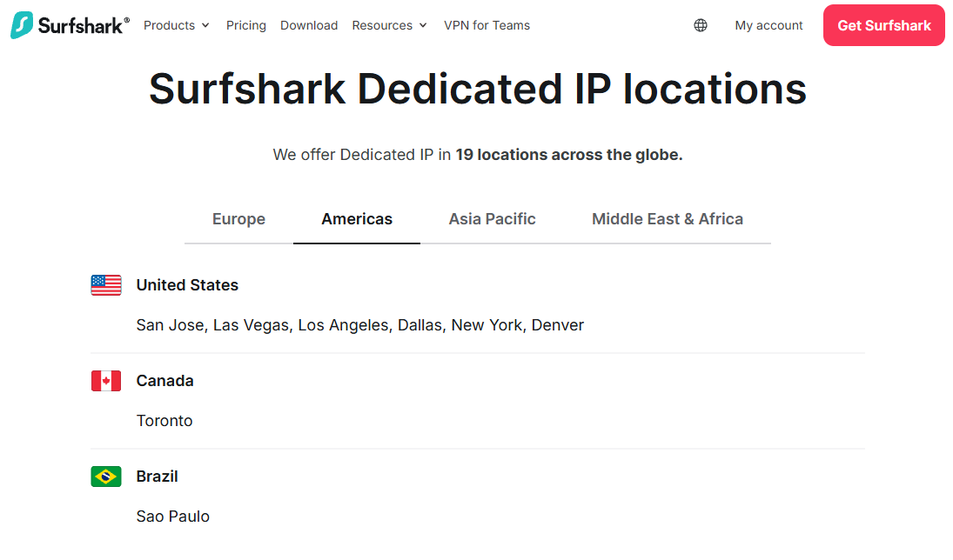Click the Brazil flag icon

(x=105, y=476)
